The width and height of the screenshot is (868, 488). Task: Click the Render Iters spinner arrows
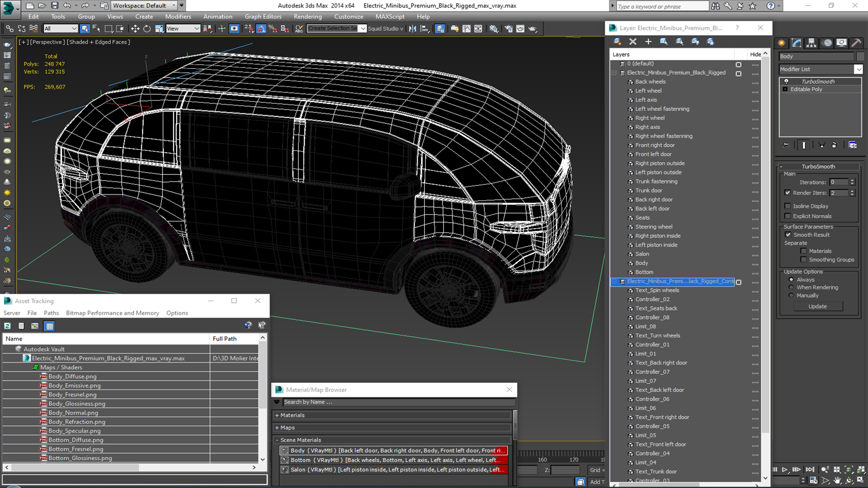click(852, 192)
